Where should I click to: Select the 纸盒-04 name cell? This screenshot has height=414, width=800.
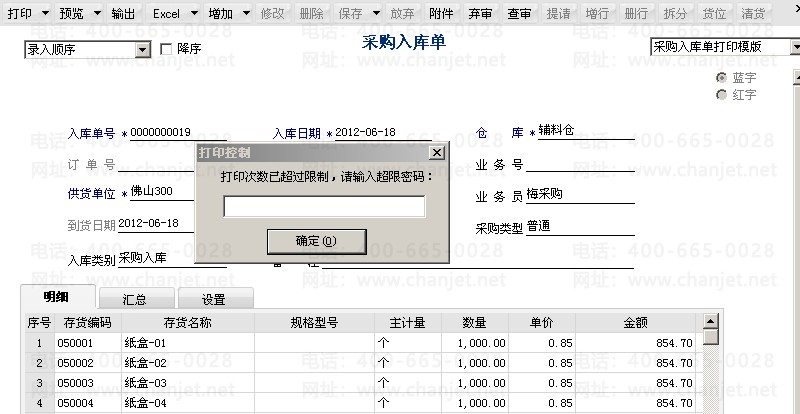point(188,403)
